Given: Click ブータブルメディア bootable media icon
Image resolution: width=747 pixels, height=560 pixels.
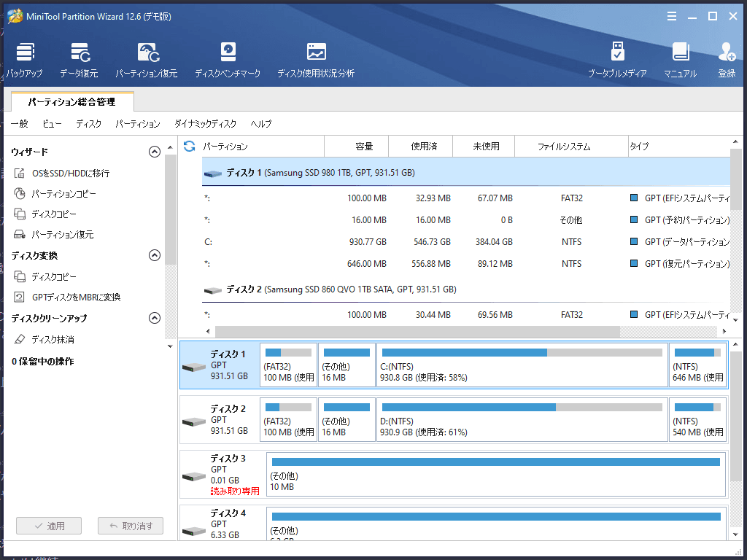Looking at the screenshot, I should (x=617, y=60).
